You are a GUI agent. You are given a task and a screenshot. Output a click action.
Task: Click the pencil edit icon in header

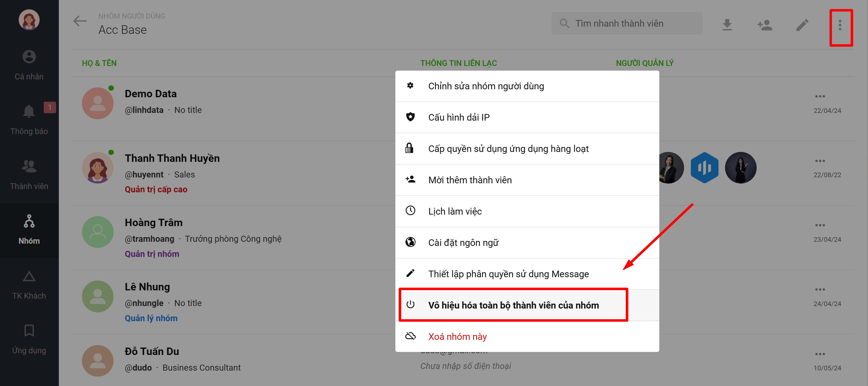[802, 24]
